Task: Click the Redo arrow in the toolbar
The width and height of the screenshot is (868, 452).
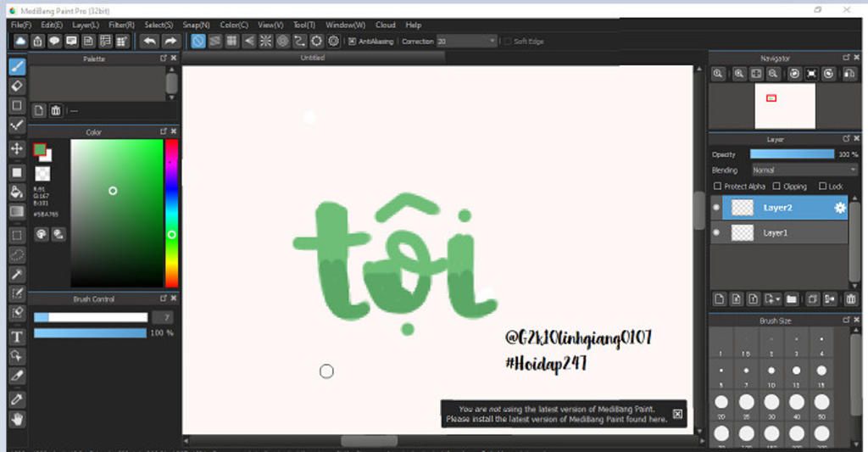Action: [170, 41]
